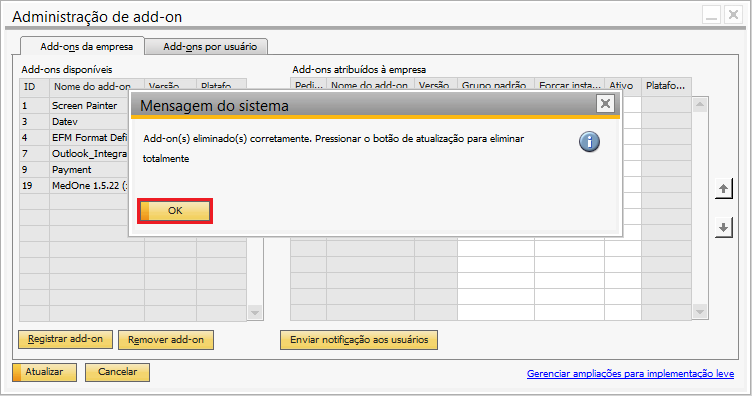Open Gerenciar ampliações para implementação leve link
This screenshot has width=752, height=396.
[630, 373]
